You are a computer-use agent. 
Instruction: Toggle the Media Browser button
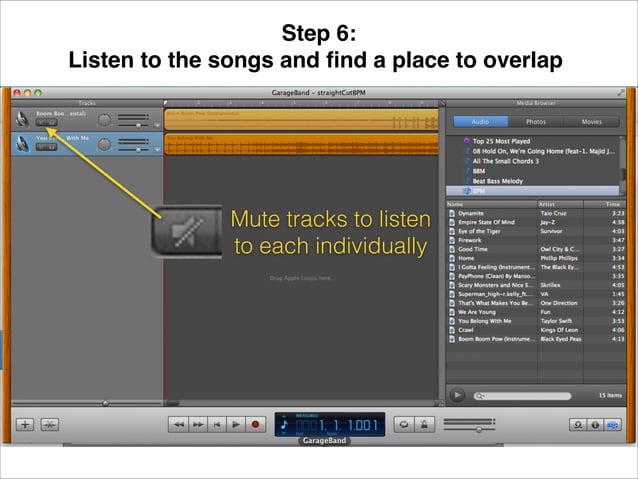click(x=612, y=425)
